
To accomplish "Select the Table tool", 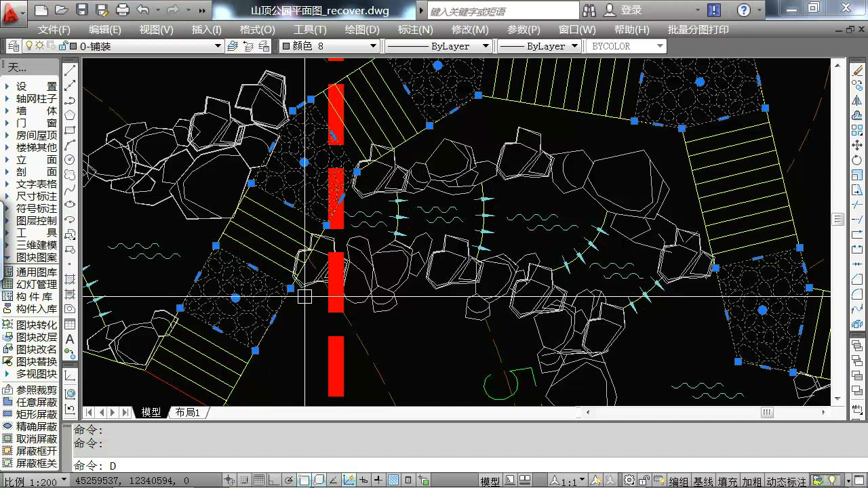I will (x=70, y=324).
